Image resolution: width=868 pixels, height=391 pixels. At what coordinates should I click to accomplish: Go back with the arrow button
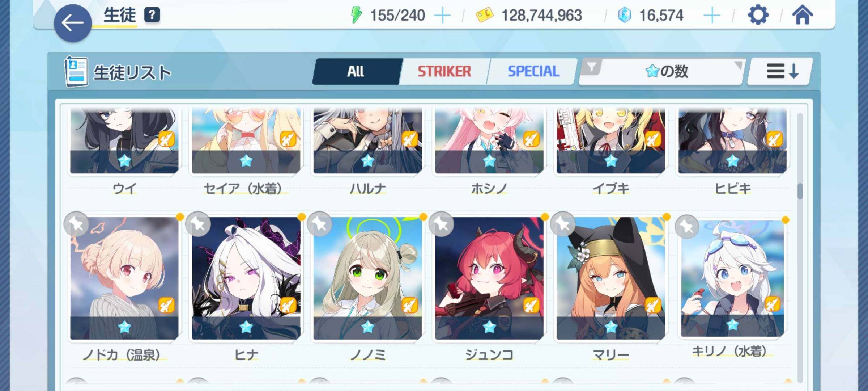(x=73, y=24)
